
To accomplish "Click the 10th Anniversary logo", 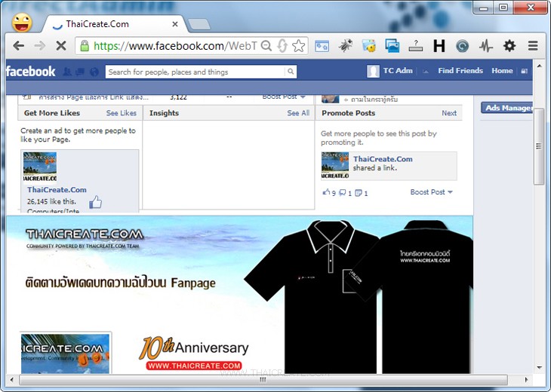I will tap(194, 353).
